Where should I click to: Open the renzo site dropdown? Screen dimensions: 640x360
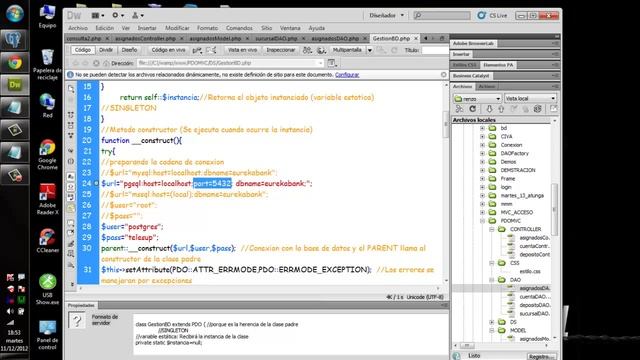pyautogui.click(x=477, y=98)
